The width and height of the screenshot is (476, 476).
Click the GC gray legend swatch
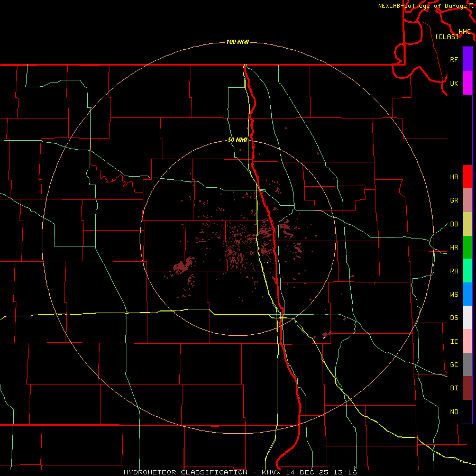[467, 364]
